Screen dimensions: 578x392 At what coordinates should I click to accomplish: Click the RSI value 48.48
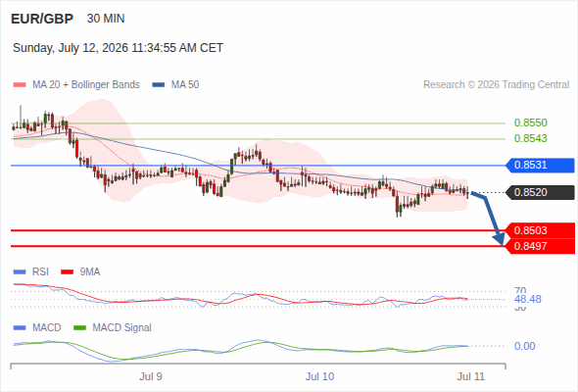[x=528, y=299]
